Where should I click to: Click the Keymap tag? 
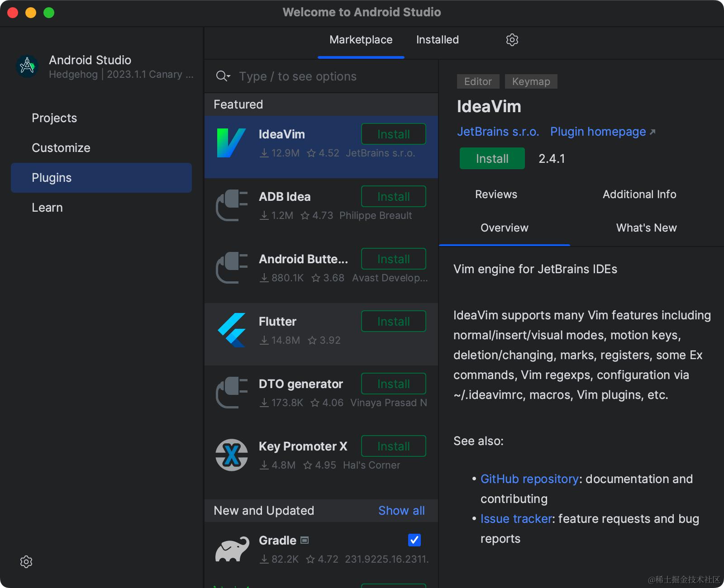click(531, 81)
